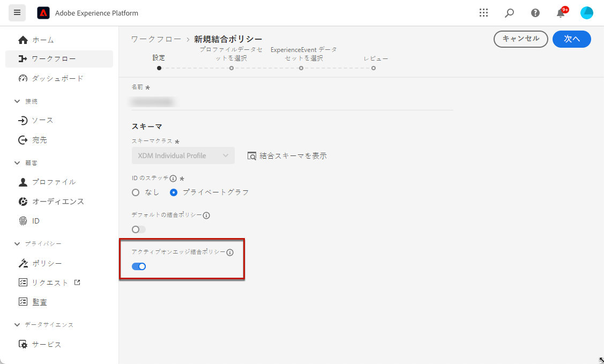604x364 pixels.
Task: Click the profile person icon
Action: 23,182
